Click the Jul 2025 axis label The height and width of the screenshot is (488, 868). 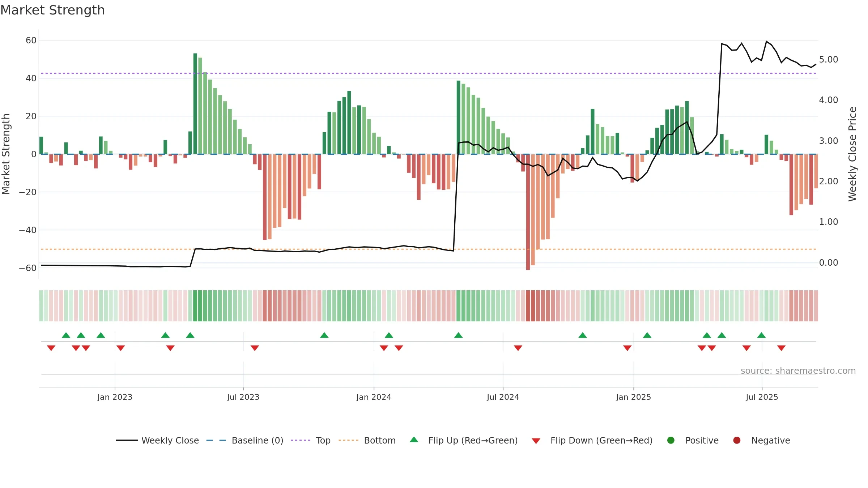pos(762,397)
